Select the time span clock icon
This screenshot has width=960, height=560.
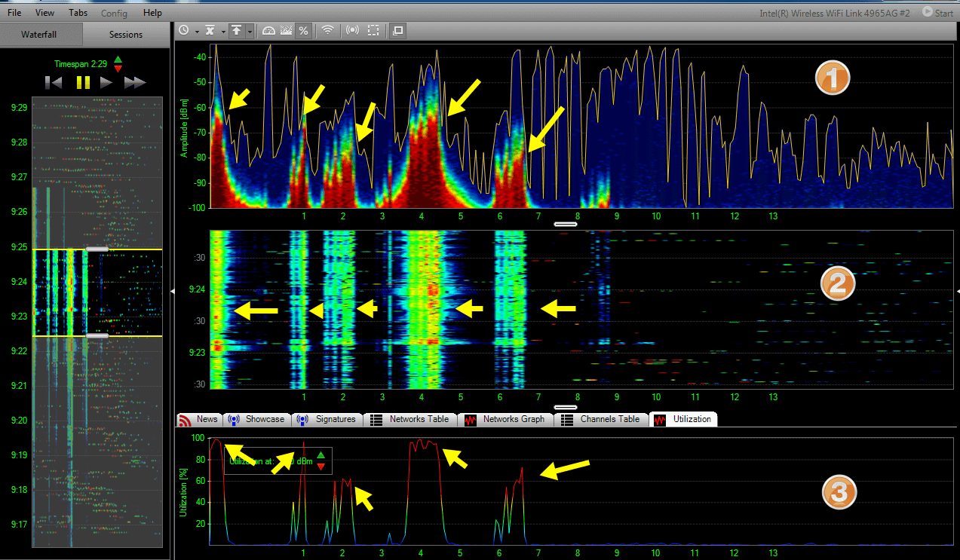(184, 30)
